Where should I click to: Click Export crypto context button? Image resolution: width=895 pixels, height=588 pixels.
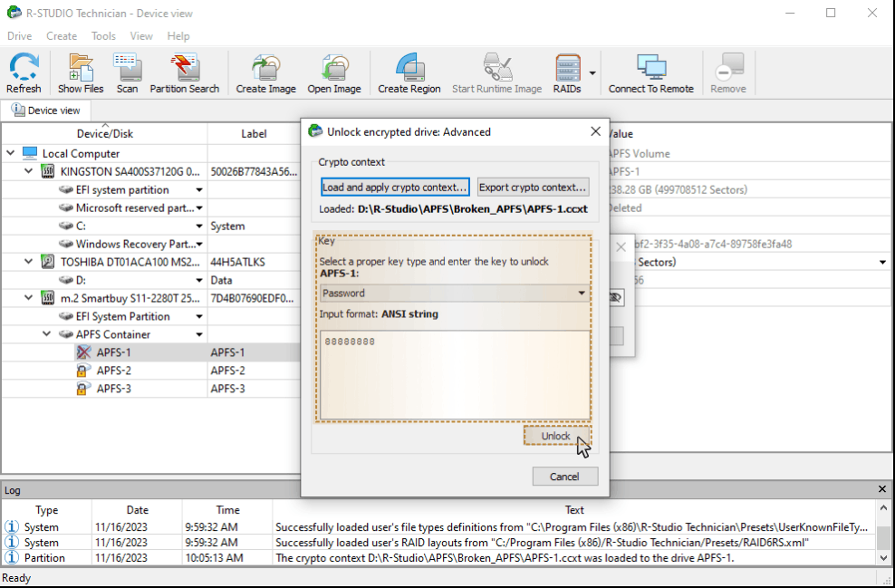(x=533, y=188)
